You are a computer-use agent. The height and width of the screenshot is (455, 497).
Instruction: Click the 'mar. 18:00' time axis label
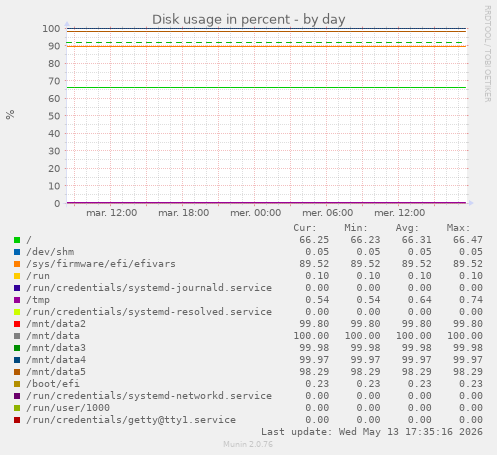pos(184,213)
